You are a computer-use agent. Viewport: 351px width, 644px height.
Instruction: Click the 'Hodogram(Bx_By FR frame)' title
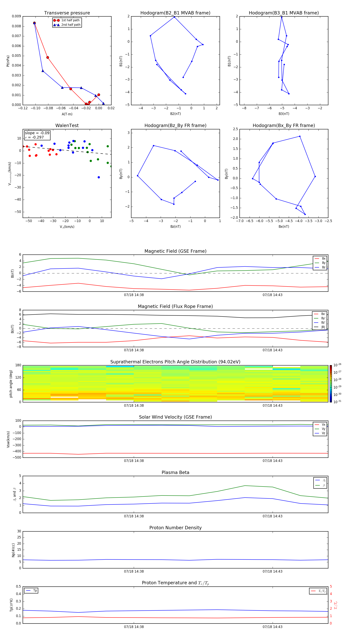click(x=284, y=125)
